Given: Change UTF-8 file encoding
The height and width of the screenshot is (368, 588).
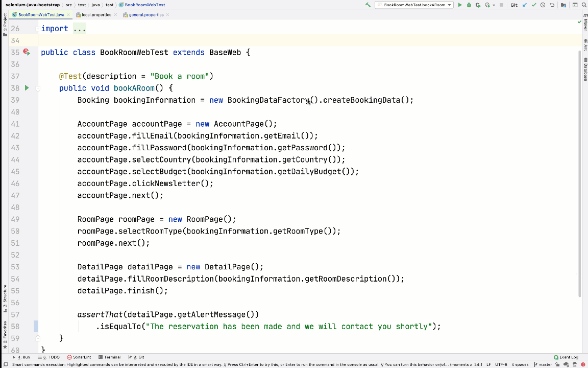Looking at the screenshot, I should (501, 364).
